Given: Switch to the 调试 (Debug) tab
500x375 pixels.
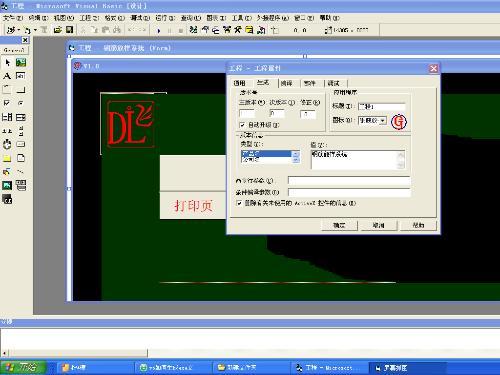Looking at the screenshot, I should point(333,83).
